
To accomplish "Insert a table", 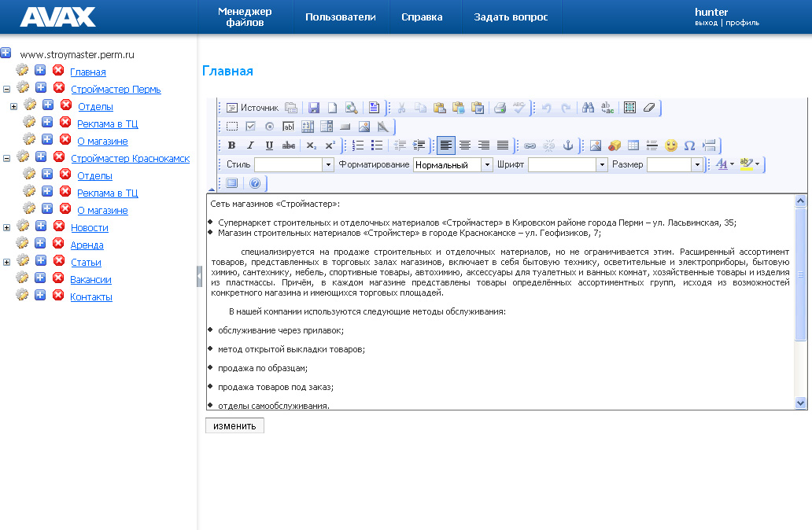I will (633, 145).
